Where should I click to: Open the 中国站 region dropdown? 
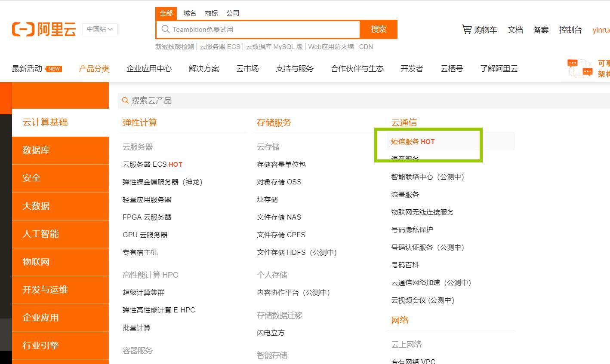click(x=100, y=29)
